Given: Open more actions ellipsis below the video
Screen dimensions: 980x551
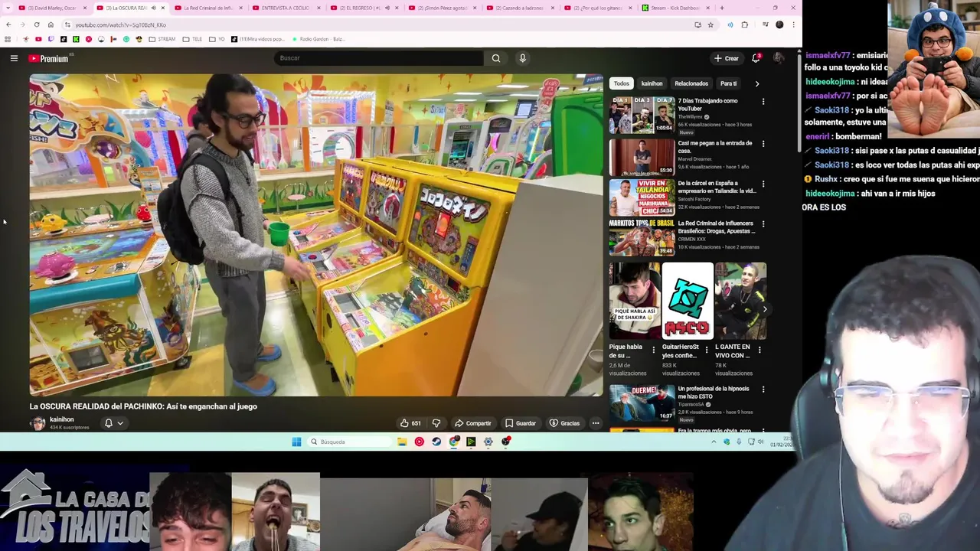Looking at the screenshot, I should [x=596, y=423].
